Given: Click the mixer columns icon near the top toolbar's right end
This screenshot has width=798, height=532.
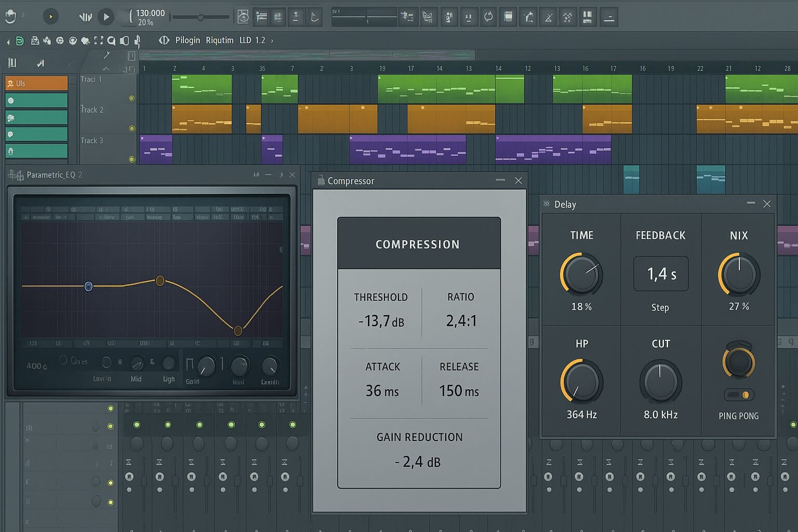Looking at the screenshot, I should [587, 17].
